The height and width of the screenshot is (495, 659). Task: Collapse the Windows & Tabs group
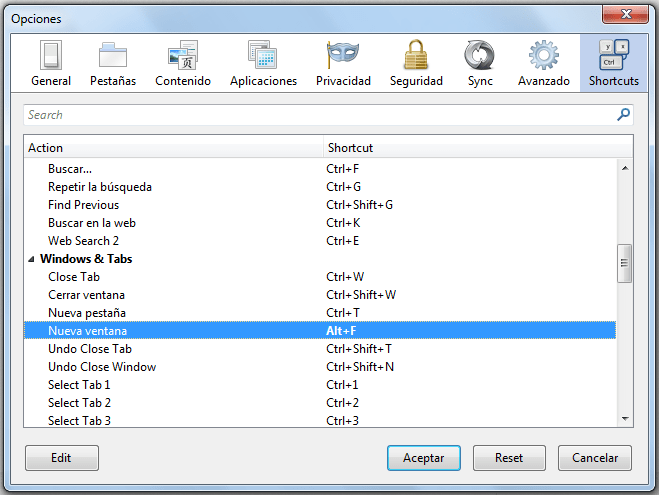[x=31, y=259]
